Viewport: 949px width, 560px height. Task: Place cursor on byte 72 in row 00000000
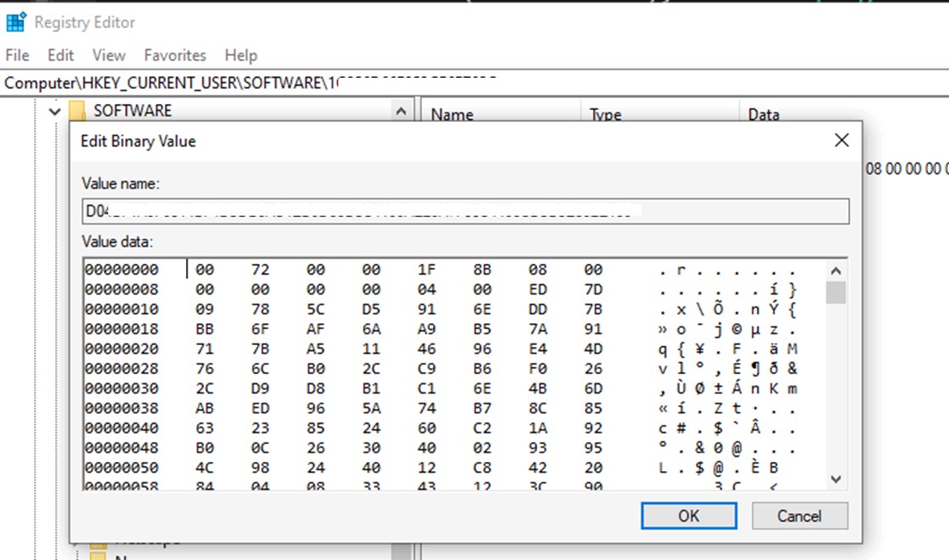coord(261,269)
